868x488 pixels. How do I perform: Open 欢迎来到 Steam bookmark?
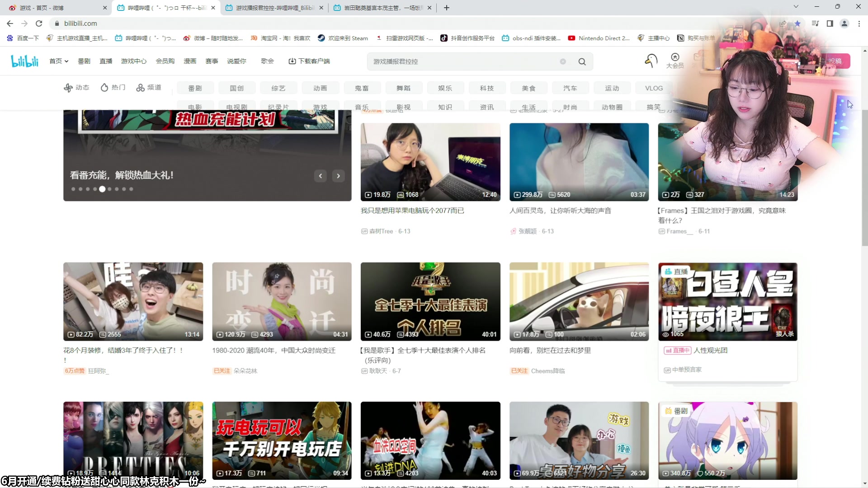[x=343, y=38]
